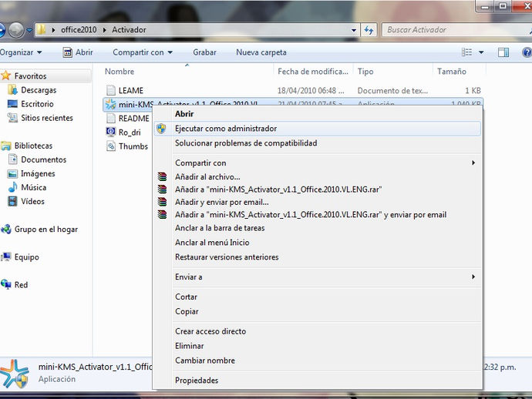
Task: Click the Grupo en el hogar icon
Action: click(x=5, y=230)
